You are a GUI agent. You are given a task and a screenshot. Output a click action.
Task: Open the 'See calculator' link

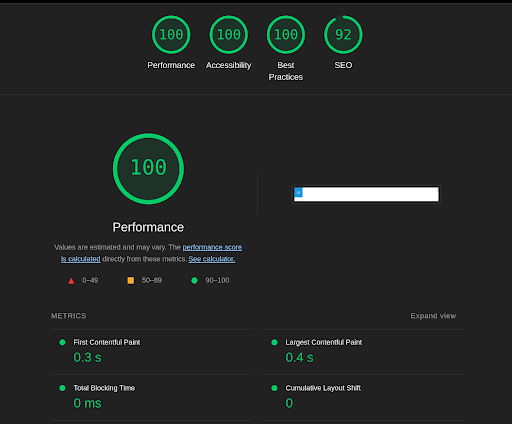click(212, 259)
